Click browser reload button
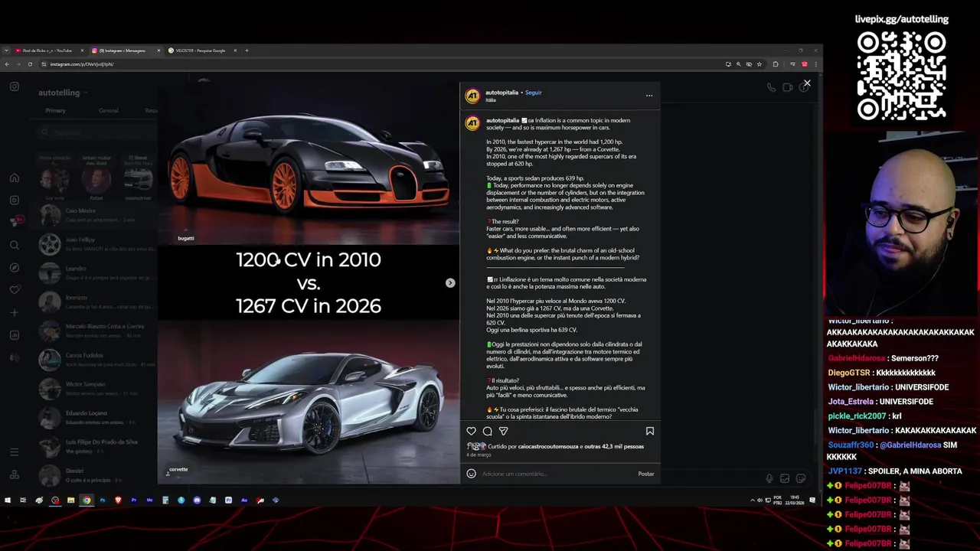 click(30, 64)
